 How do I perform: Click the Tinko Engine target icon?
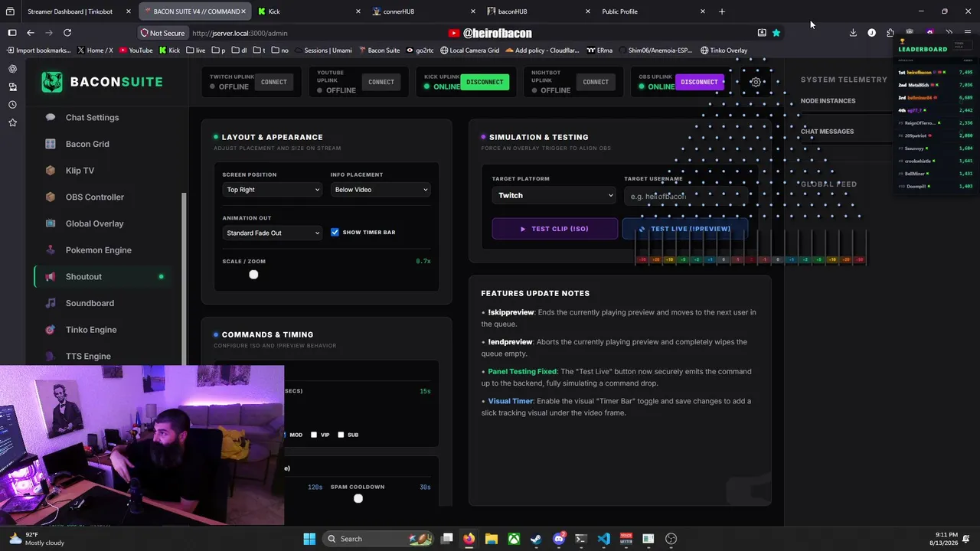pos(51,330)
